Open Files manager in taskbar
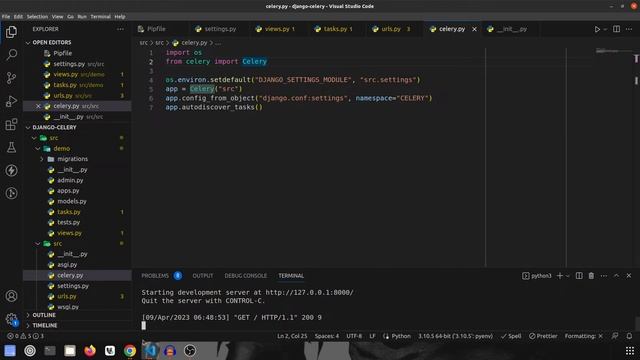Screen dimensions: 640x360 70,351
